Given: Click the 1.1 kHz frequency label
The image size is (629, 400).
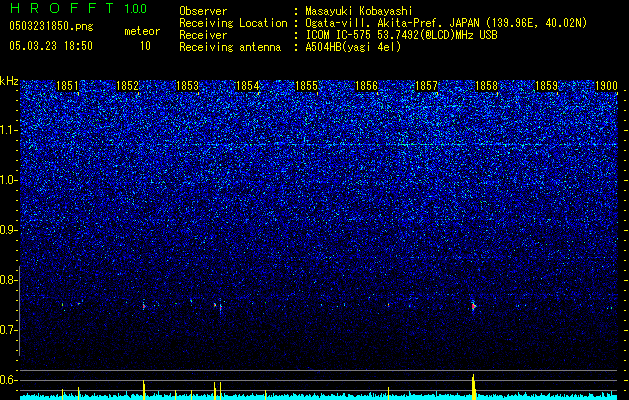Looking at the screenshot, I should (x=8, y=130).
